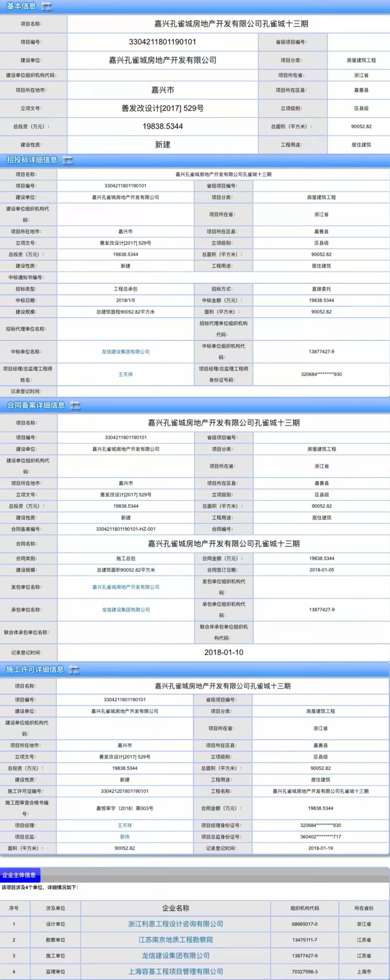Select project name value in 基本信息 section

click(x=231, y=24)
